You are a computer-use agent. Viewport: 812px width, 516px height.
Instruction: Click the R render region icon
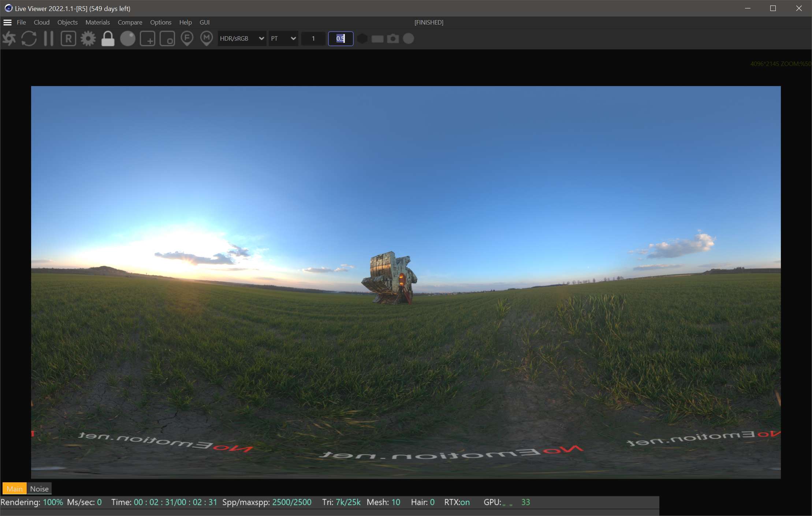68,38
